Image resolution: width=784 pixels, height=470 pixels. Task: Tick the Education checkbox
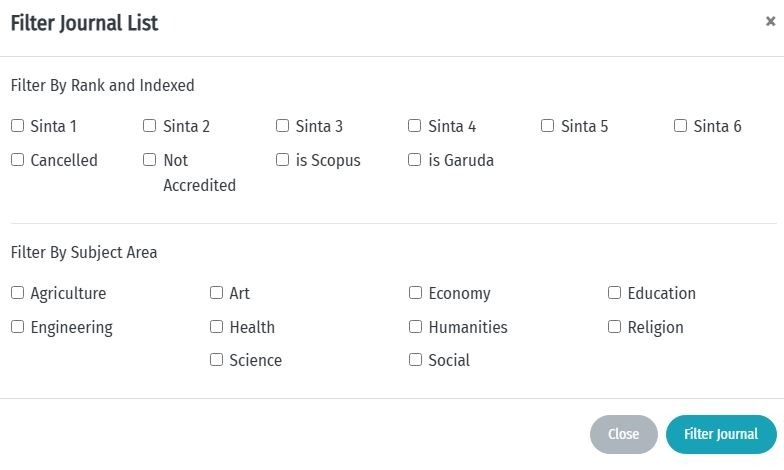615,293
